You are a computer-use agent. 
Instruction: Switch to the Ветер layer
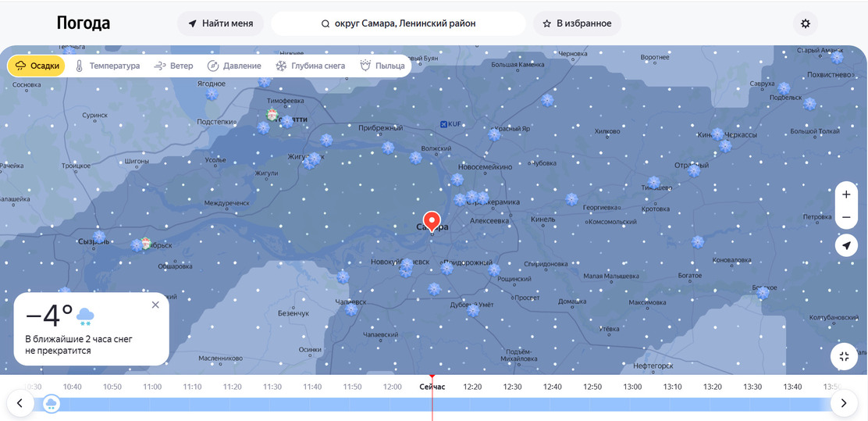pos(173,66)
